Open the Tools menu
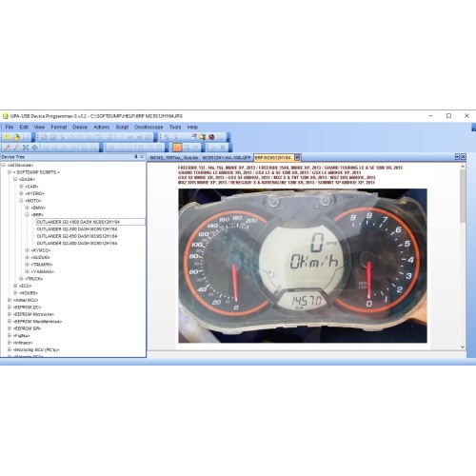476x476 pixels. coord(175,127)
